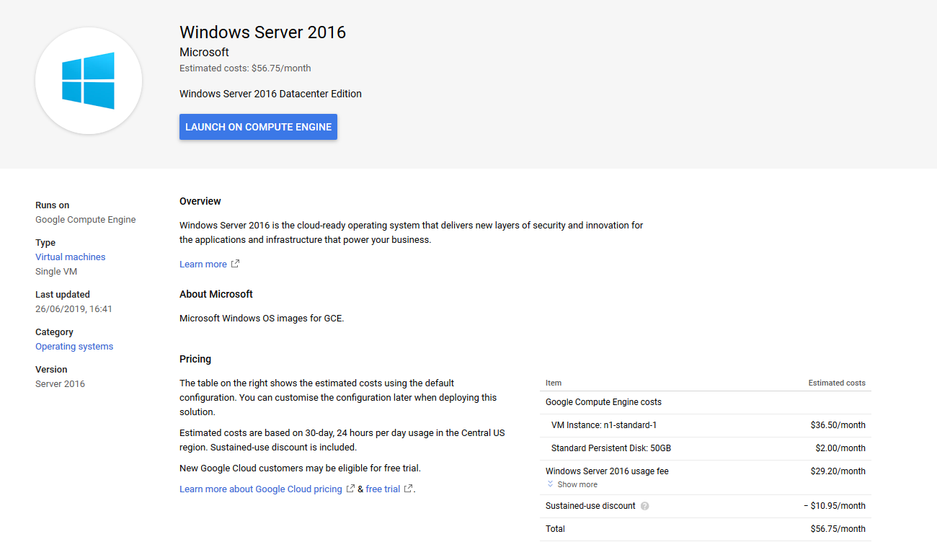Image resolution: width=937 pixels, height=560 pixels.
Task: Click the help icon beside Sustained-use discount
Action: (645, 506)
